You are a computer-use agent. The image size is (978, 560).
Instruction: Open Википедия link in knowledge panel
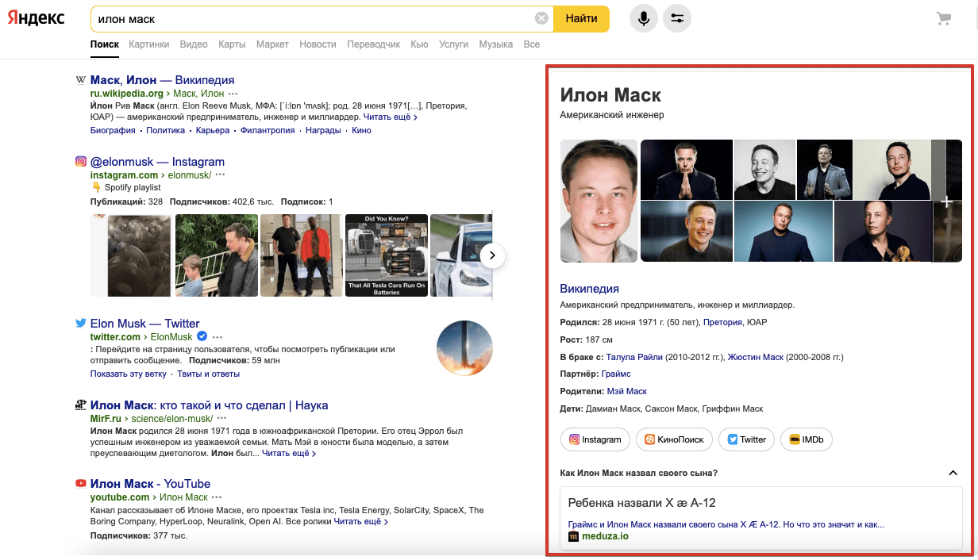point(589,289)
